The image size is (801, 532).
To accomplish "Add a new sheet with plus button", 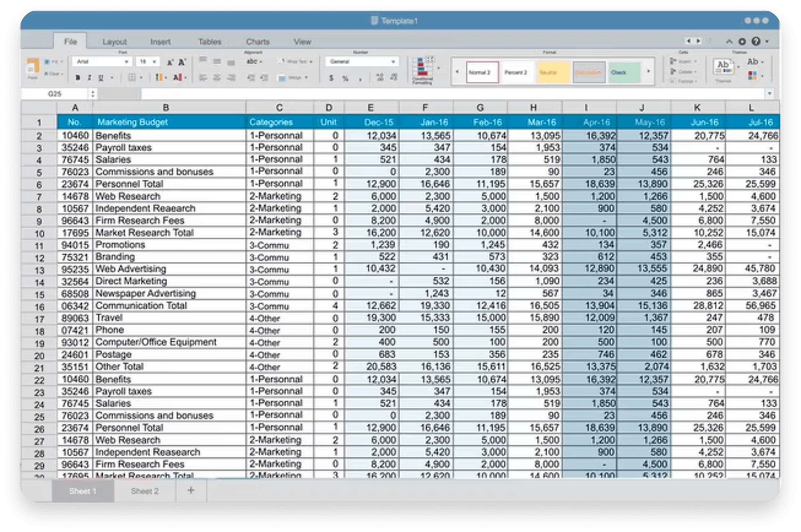I will (x=191, y=490).
